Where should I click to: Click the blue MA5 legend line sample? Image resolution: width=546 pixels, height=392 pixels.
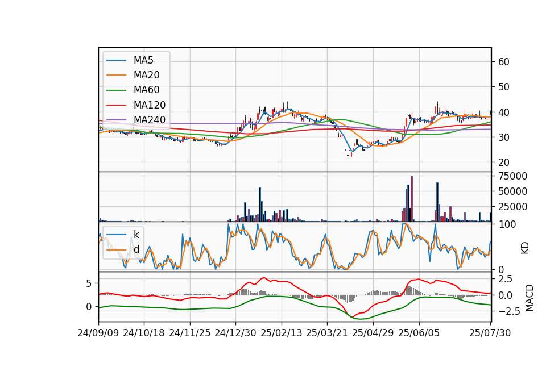pos(116,61)
